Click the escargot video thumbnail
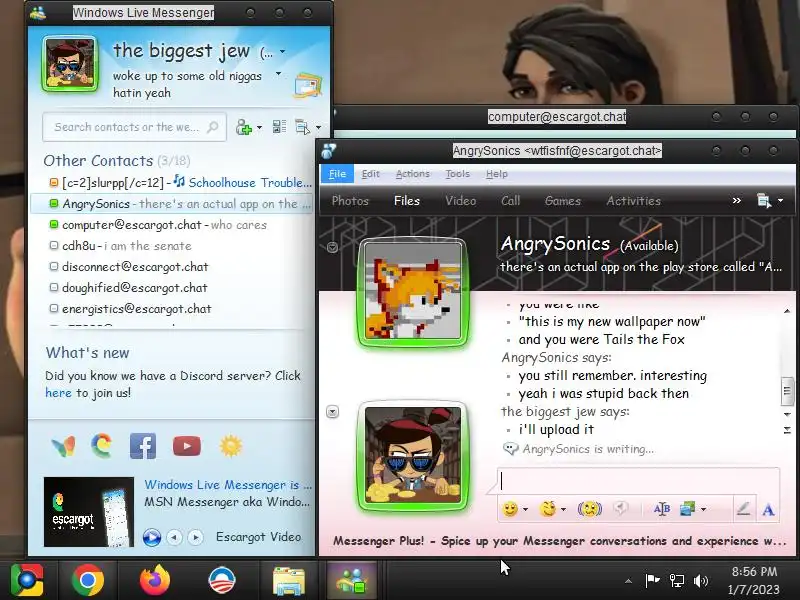Image resolution: width=800 pixels, height=600 pixels. 89,512
